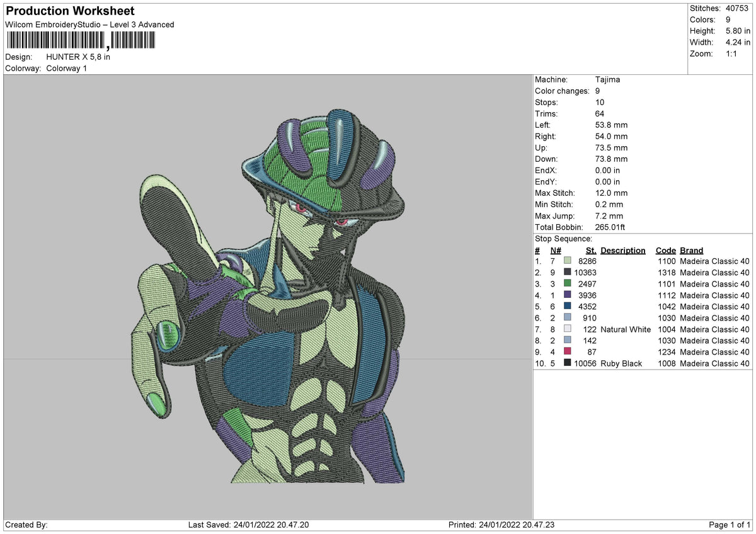Click the light blue swatch with 910 stitches
The image size is (756, 534).
pyautogui.click(x=568, y=317)
